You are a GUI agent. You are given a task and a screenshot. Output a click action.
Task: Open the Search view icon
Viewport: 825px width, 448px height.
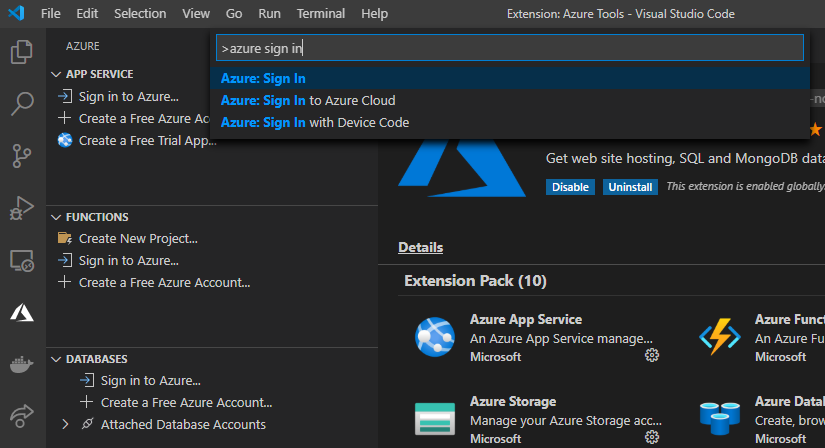pyautogui.click(x=22, y=104)
